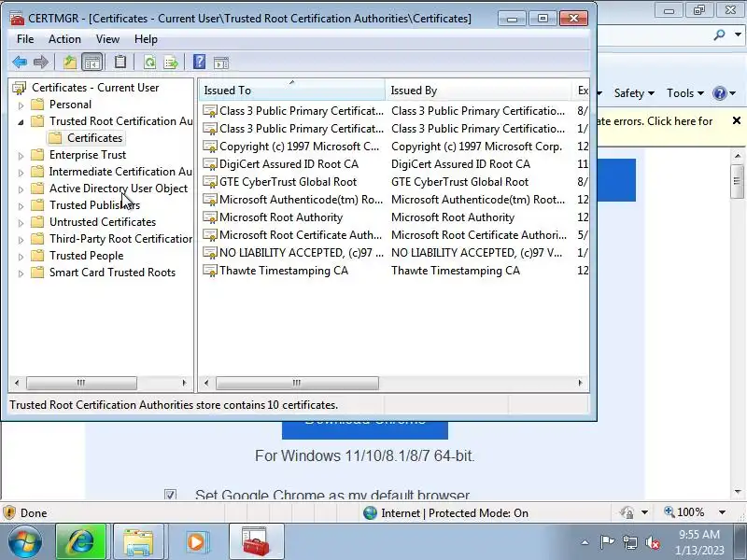Click the green Refresh toolbar icon

point(149,63)
